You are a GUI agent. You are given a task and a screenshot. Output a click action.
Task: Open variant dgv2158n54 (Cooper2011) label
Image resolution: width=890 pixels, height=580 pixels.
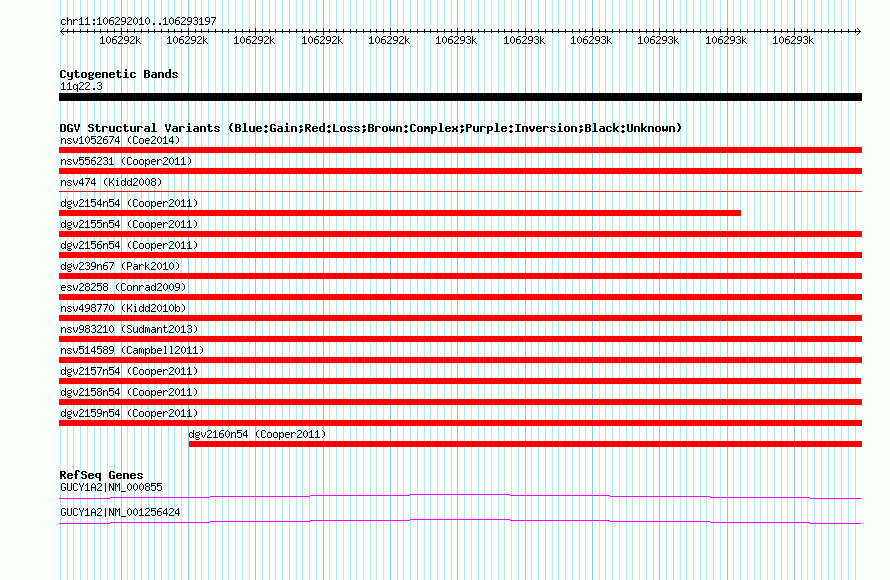(129, 392)
